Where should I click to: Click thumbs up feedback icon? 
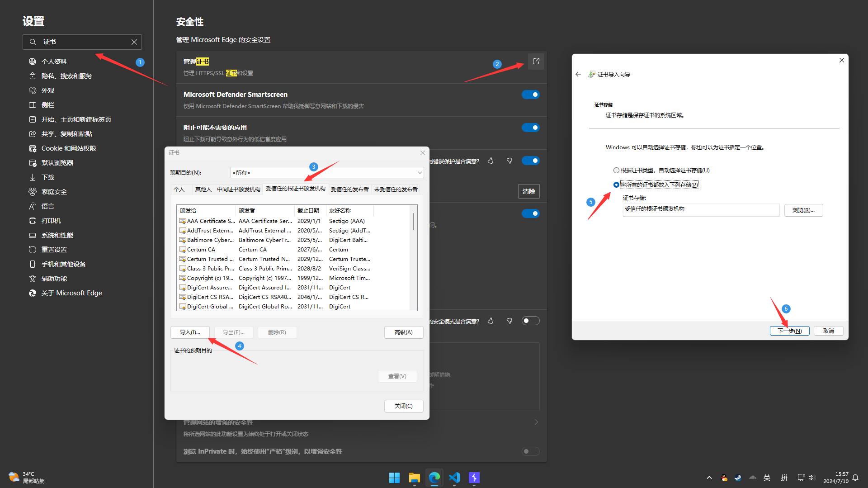pyautogui.click(x=491, y=161)
